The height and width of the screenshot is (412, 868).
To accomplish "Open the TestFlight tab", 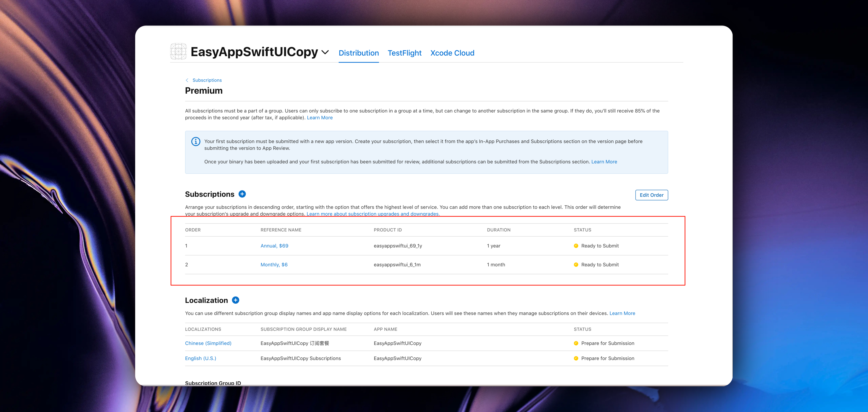I will point(404,53).
